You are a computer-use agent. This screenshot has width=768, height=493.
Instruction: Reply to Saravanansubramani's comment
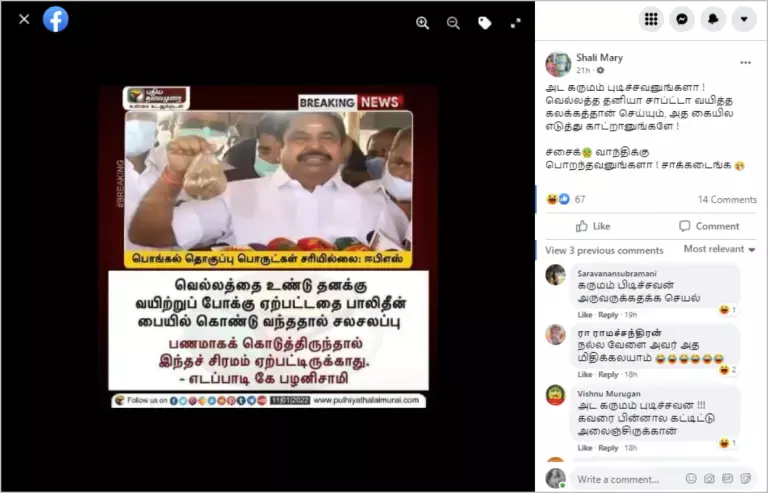click(x=608, y=315)
